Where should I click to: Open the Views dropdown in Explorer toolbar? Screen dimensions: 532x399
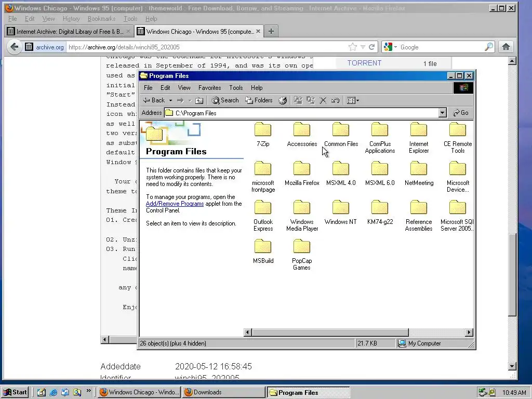pos(353,100)
